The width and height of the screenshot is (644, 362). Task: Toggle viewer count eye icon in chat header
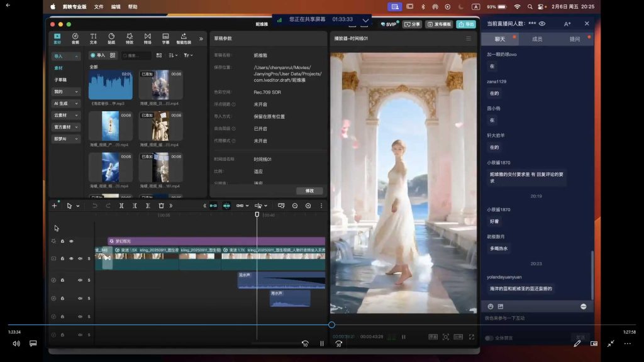542,24
